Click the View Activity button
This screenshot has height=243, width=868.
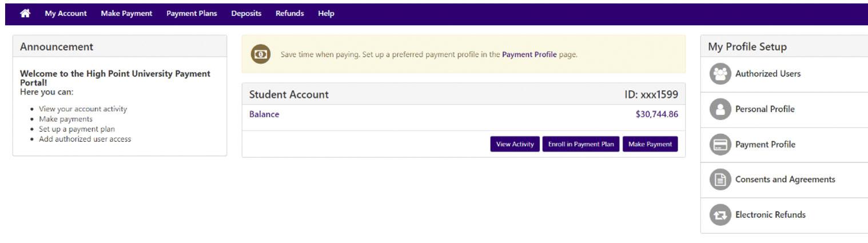coord(515,145)
